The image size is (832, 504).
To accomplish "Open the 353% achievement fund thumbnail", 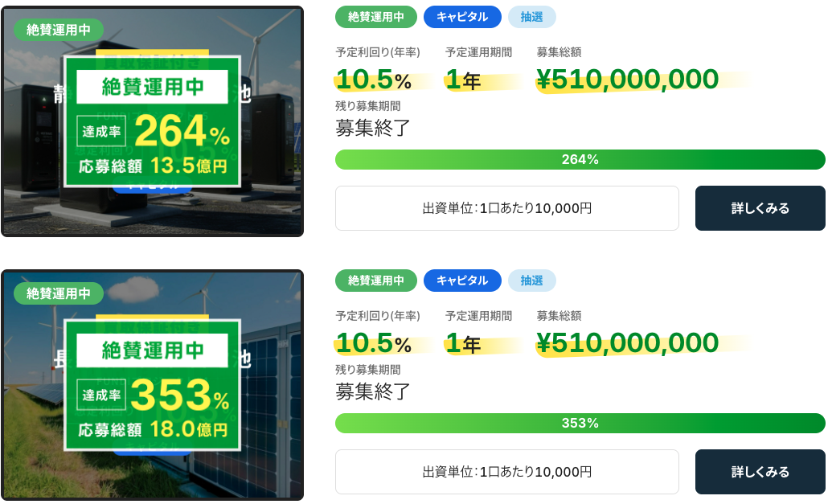I will pyautogui.click(x=152, y=385).
